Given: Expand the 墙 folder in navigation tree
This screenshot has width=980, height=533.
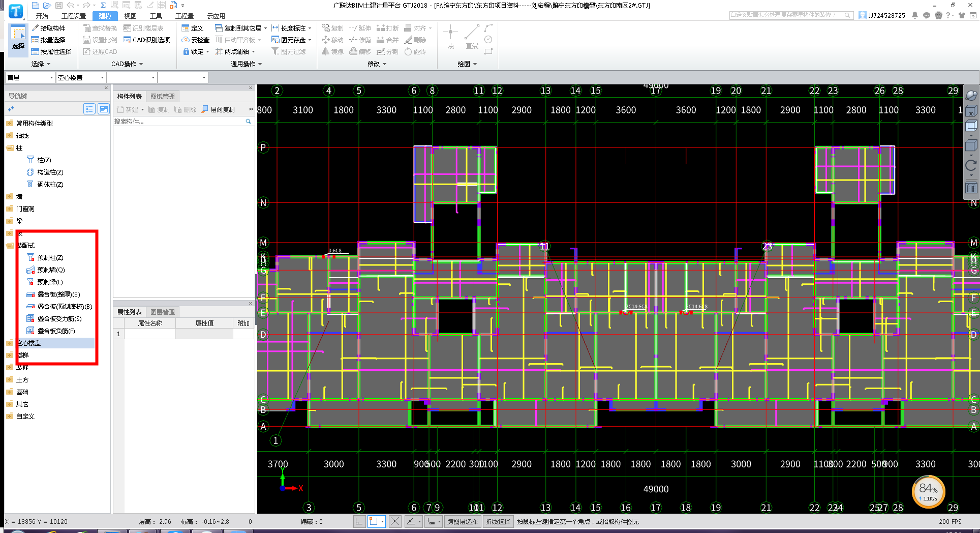Looking at the screenshot, I should pyautogui.click(x=10, y=196).
